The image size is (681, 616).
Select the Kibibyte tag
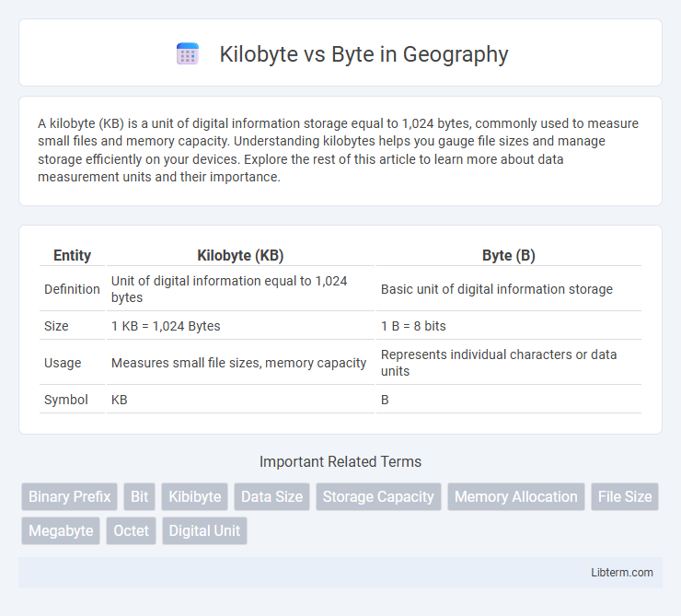click(194, 496)
